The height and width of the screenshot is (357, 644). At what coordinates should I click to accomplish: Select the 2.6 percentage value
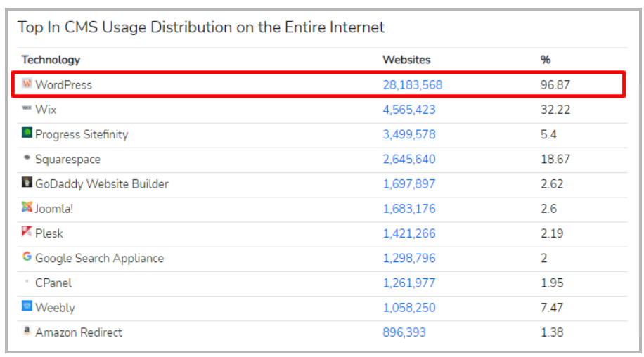pyautogui.click(x=548, y=209)
